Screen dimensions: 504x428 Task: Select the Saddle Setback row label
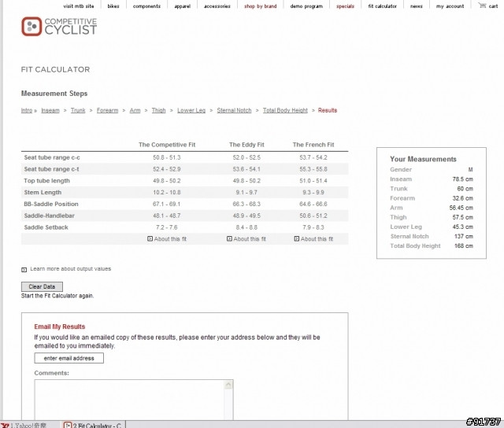pos(46,227)
